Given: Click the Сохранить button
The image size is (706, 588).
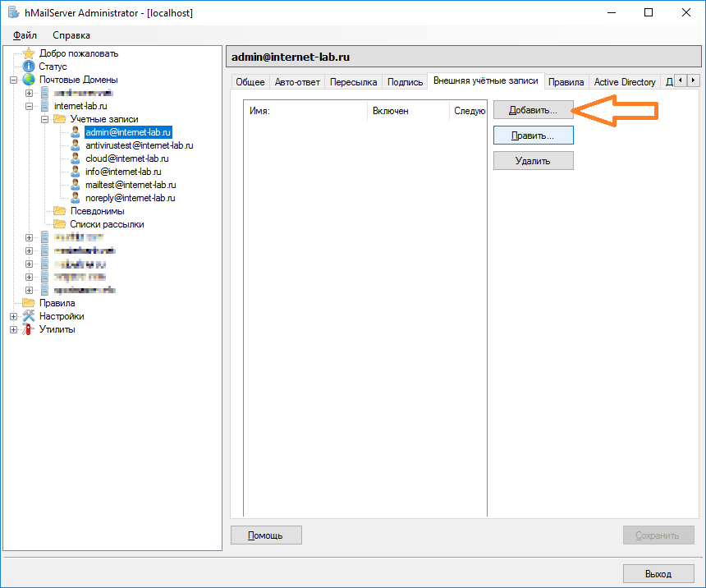Looking at the screenshot, I should (658, 535).
